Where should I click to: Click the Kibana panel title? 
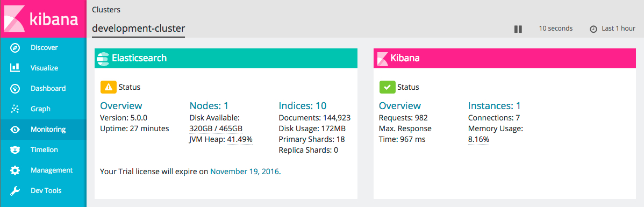coord(405,58)
